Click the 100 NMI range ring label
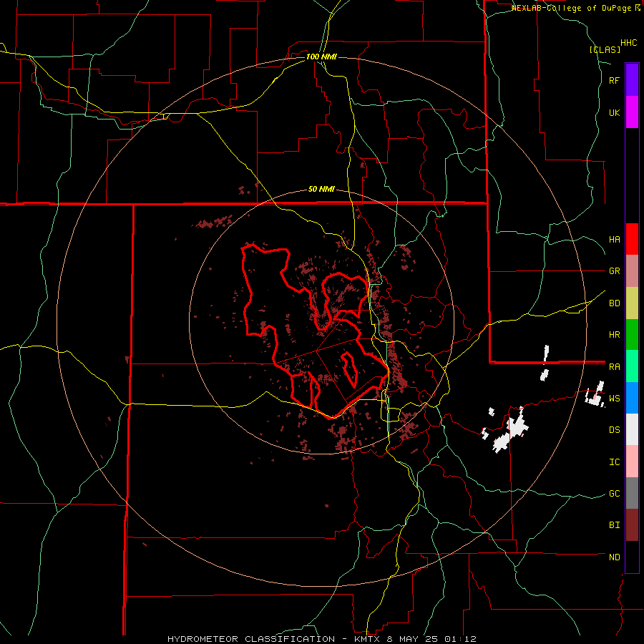 (x=321, y=57)
